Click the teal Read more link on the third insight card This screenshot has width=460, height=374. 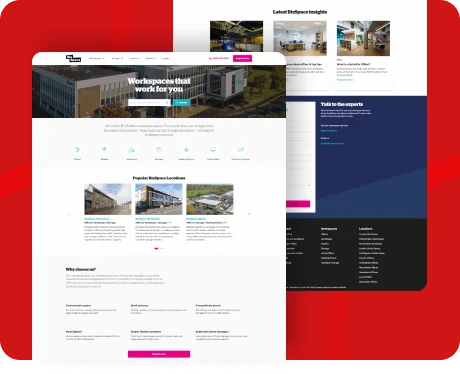click(x=345, y=80)
